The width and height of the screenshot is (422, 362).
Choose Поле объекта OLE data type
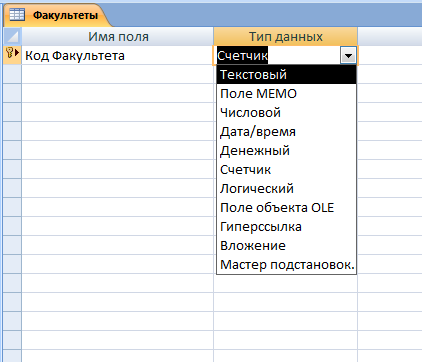point(286,207)
